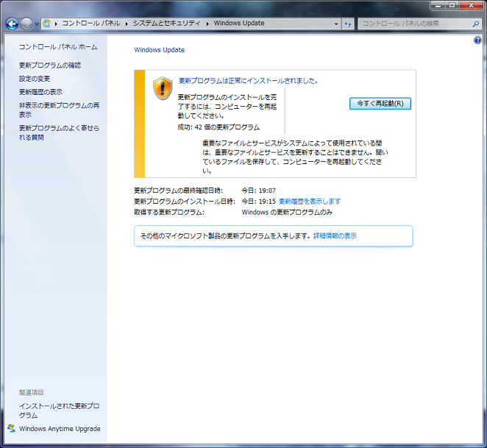Expand arrow before コントロール パネル breadcrumb
This screenshot has height=448, width=487.
coord(56,24)
